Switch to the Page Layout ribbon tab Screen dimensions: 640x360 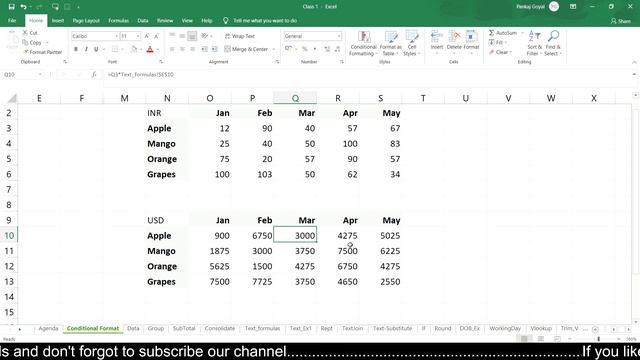86,20
